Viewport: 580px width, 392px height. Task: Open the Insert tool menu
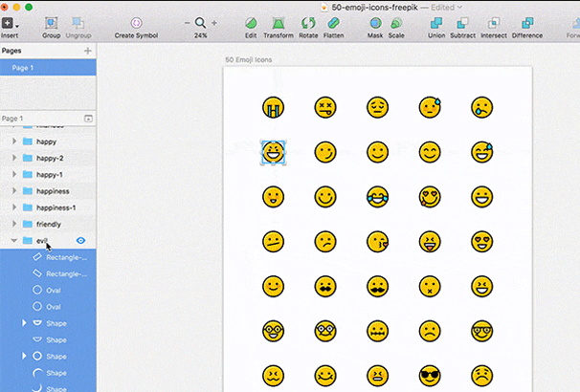click(x=9, y=22)
